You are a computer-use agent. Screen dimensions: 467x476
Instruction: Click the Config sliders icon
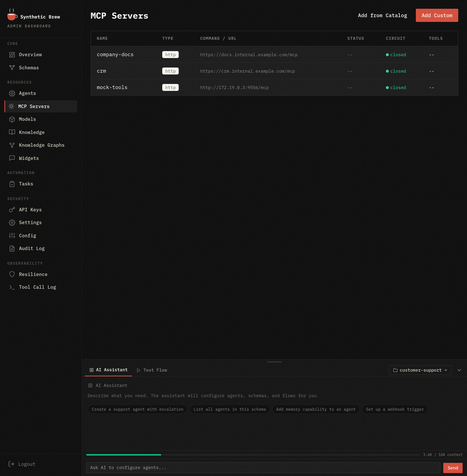pyautogui.click(x=12, y=236)
